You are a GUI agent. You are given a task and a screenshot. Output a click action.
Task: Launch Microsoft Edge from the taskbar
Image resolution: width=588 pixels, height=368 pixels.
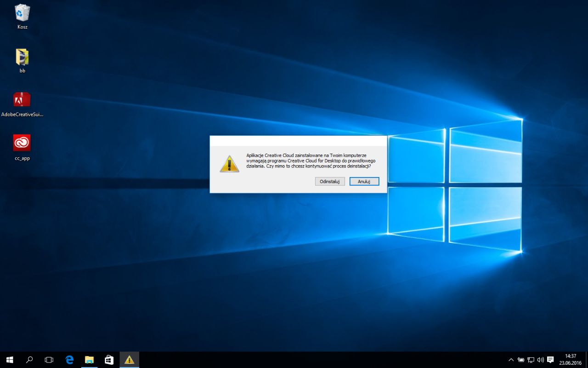69,360
